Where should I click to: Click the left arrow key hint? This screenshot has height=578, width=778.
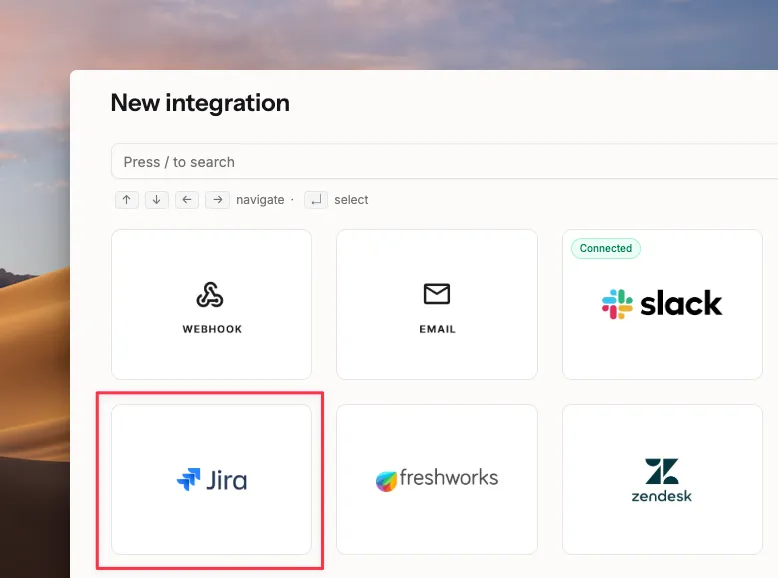click(187, 200)
